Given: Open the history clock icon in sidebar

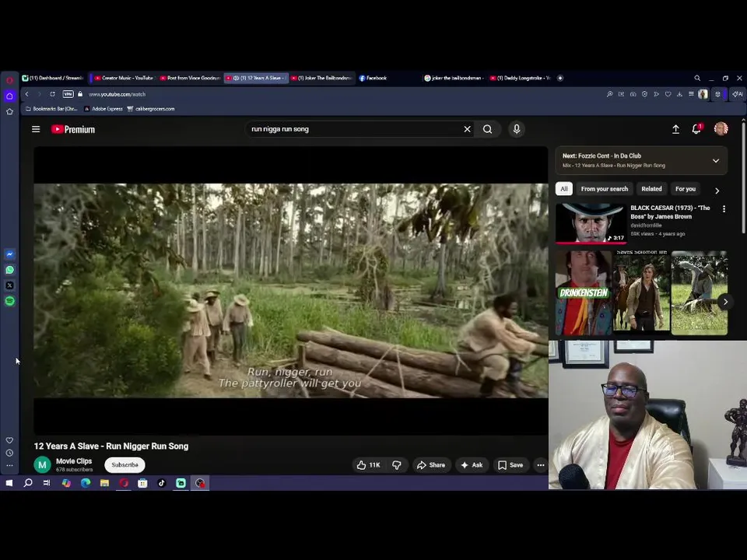Looking at the screenshot, I should pyautogui.click(x=9, y=453).
